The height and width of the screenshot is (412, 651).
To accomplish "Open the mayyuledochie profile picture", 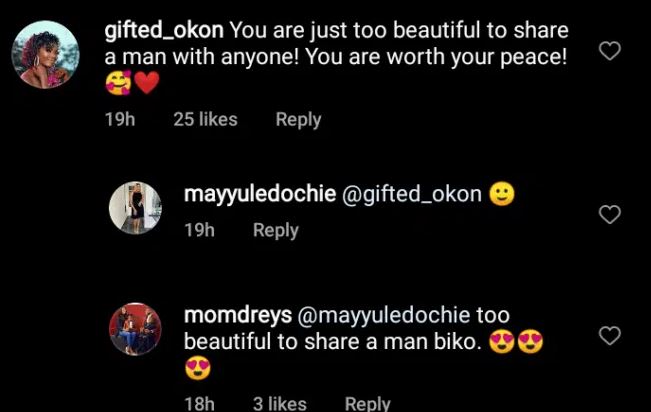I will tap(134, 208).
